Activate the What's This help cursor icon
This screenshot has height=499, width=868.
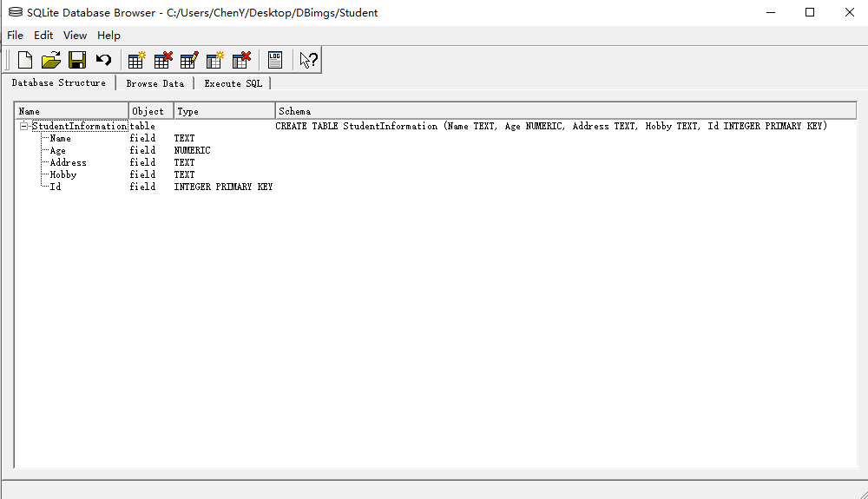[x=308, y=60]
